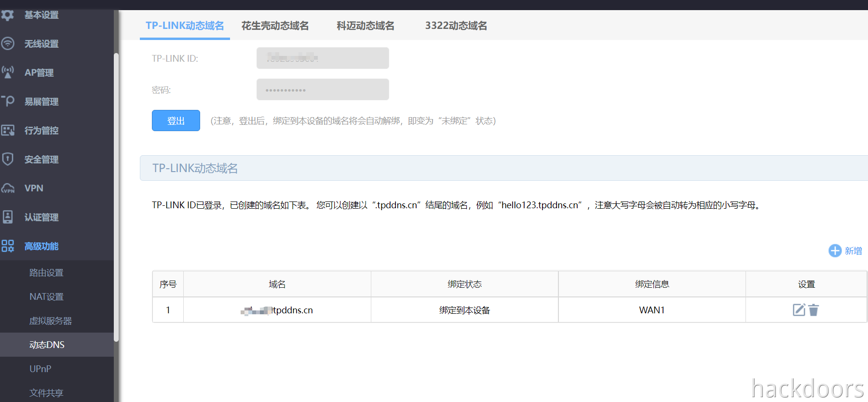
Task: Click the 域名 column header
Action: click(x=277, y=284)
